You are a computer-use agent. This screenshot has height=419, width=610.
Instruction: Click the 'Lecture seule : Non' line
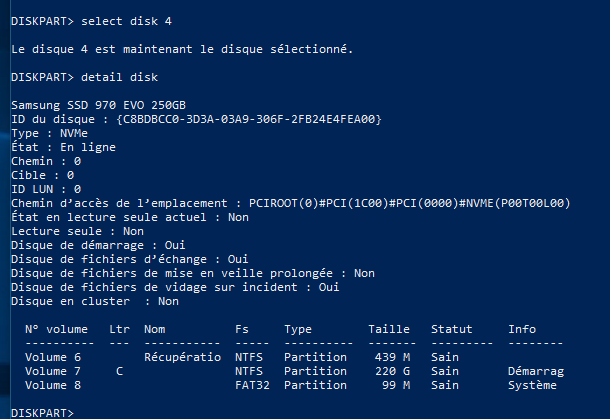(77, 231)
